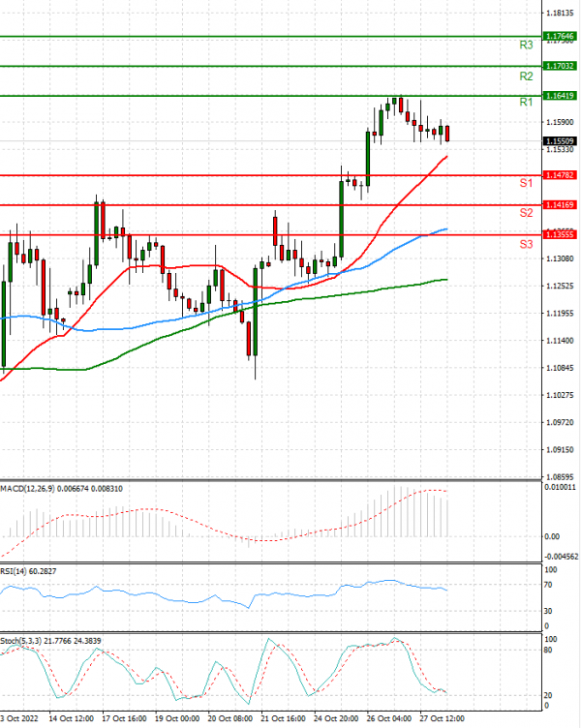Click the S2 support label

526,213
